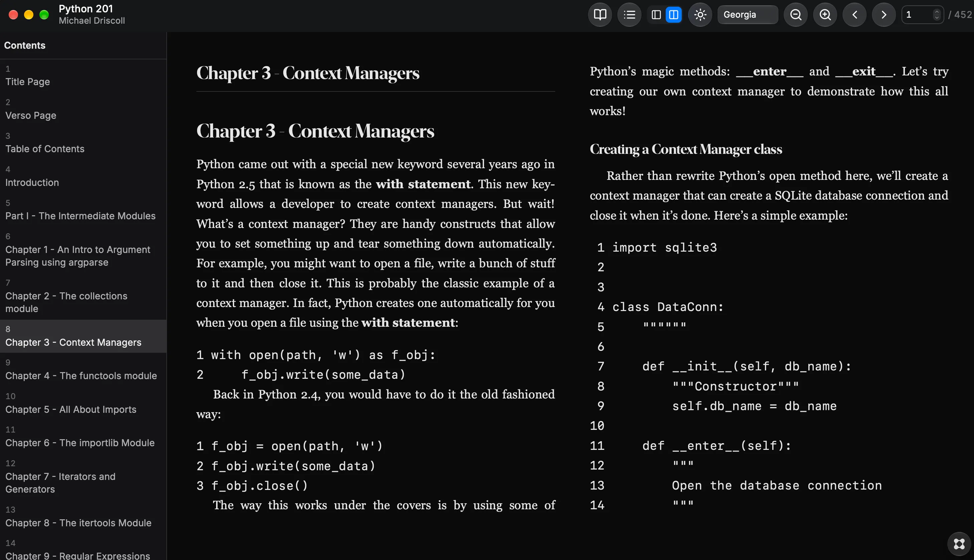Click the Creating a Context Manager class heading
The width and height of the screenshot is (974, 560).
click(x=686, y=149)
